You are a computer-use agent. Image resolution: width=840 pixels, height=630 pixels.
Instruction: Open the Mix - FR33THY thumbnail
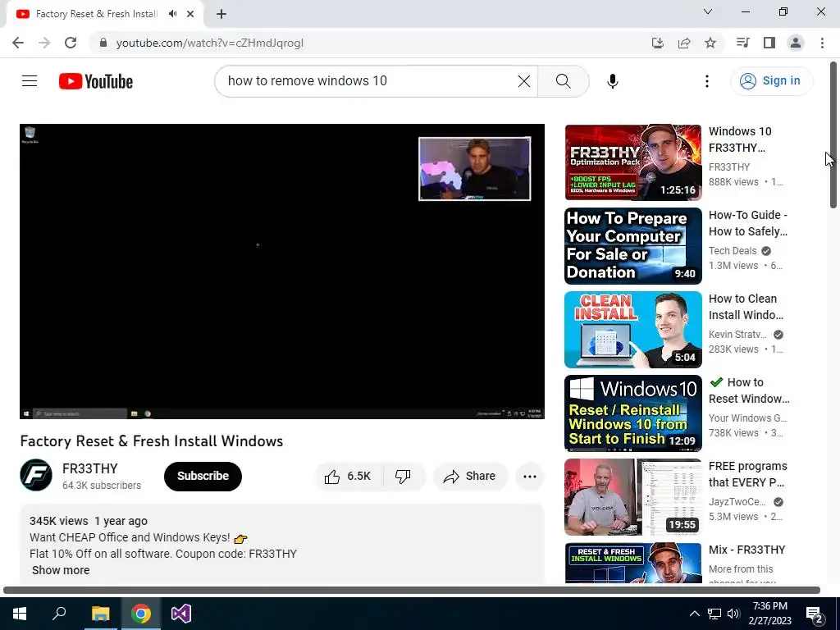coord(632,563)
